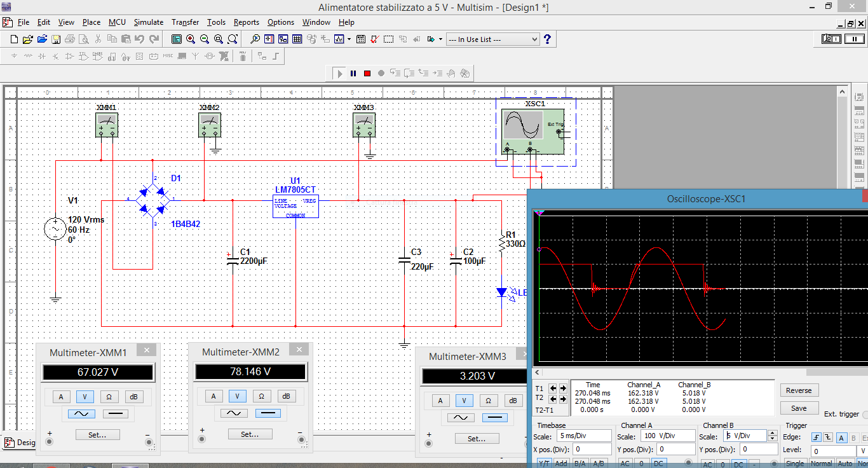Image resolution: width=868 pixels, height=468 pixels.
Task: Switch Multimeter-XMM1 to DC mode
Action: [x=115, y=414]
